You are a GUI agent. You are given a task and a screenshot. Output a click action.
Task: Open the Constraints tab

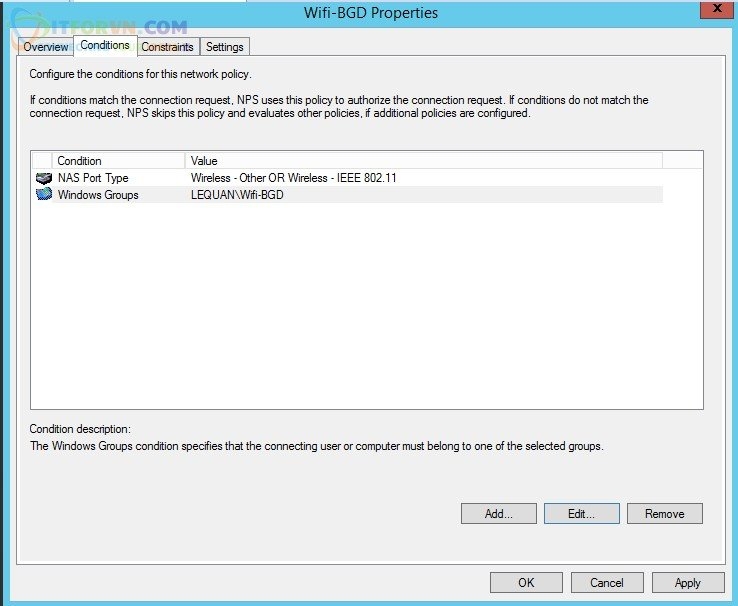coord(167,47)
